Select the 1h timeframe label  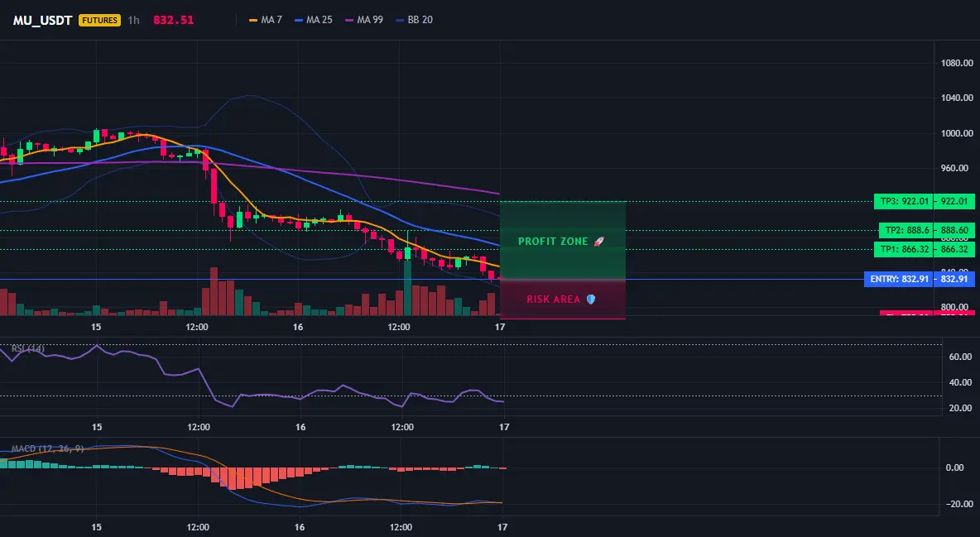pyautogui.click(x=134, y=20)
